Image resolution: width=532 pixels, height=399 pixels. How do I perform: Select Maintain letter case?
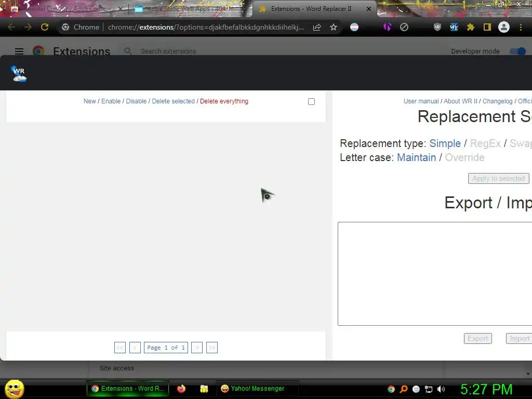(x=416, y=157)
